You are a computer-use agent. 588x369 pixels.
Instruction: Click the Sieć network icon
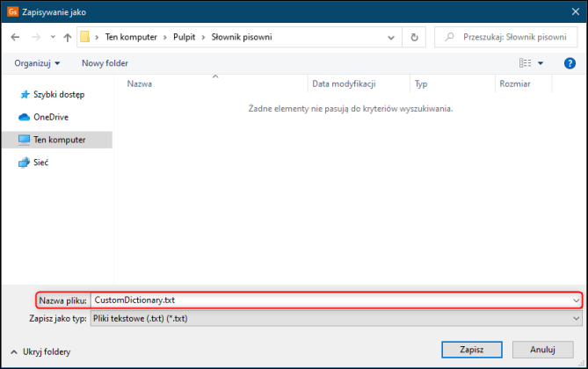[24, 163]
